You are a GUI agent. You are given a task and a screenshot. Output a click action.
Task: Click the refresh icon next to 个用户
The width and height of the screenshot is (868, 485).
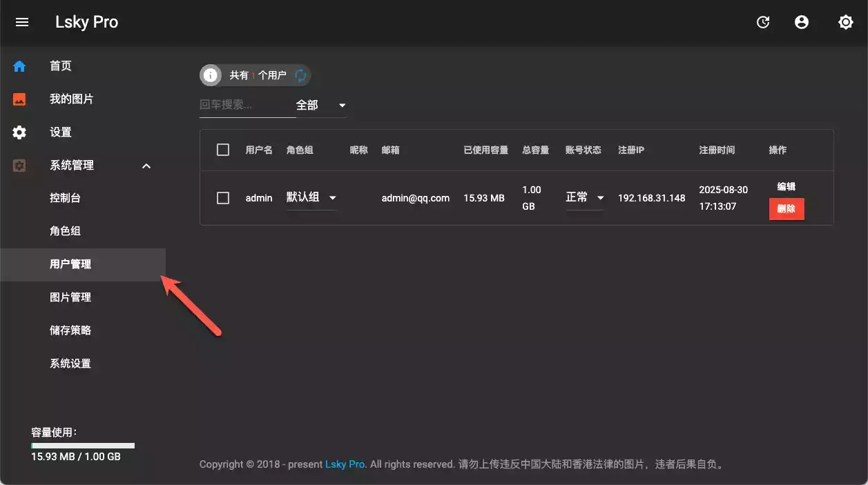[300, 75]
